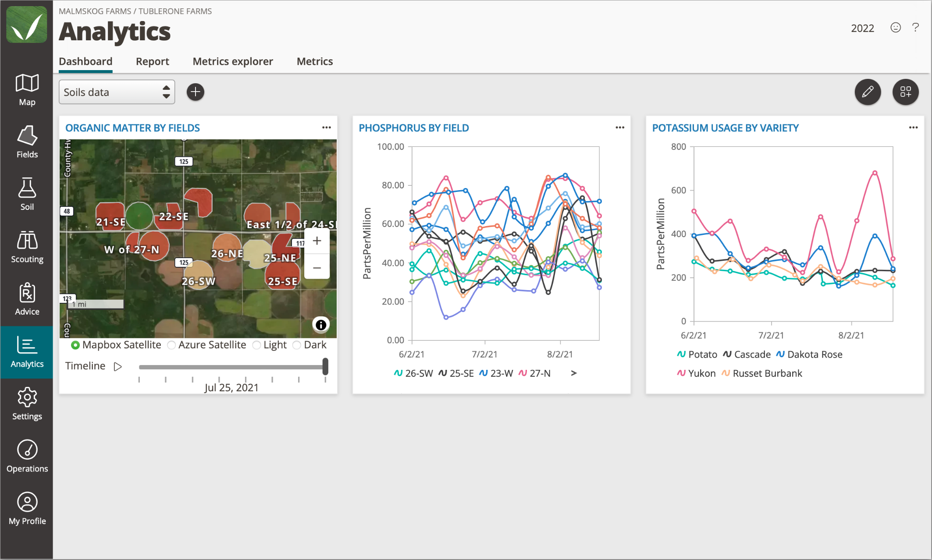
Task: Open the Soils data dashboard dropdown
Action: pyautogui.click(x=117, y=92)
